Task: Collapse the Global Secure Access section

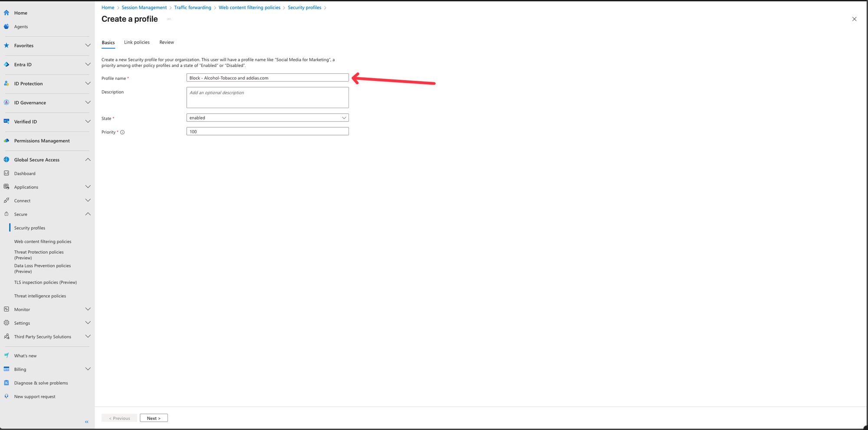Action: point(88,160)
